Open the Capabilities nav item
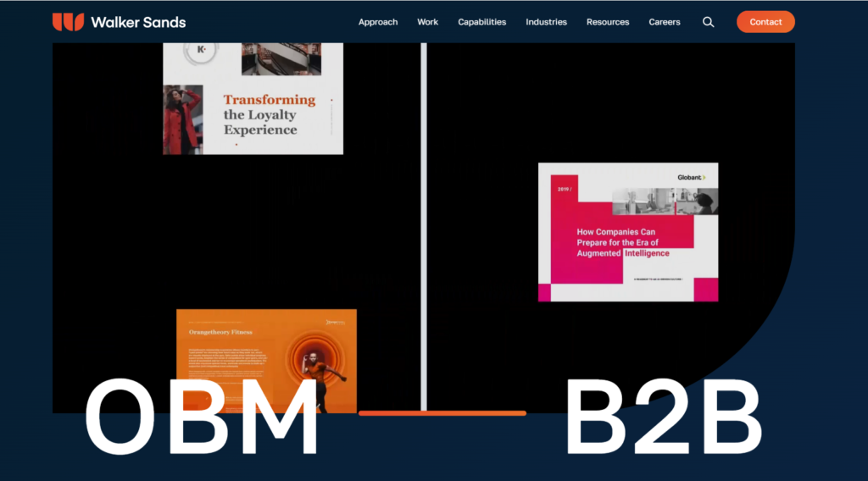 [x=481, y=22]
